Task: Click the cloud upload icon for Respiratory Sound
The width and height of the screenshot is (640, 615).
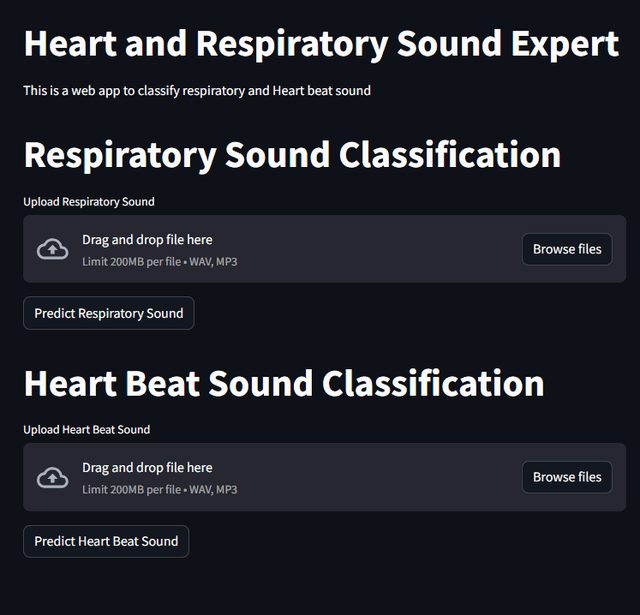Action: pyautogui.click(x=53, y=249)
